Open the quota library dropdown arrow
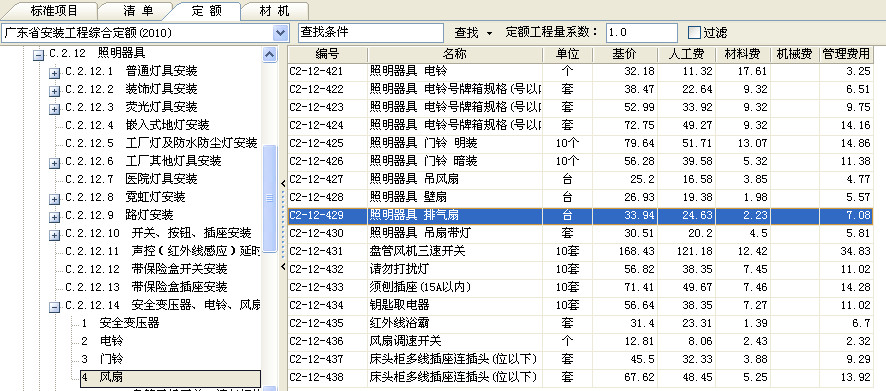The width and height of the screenshot is (886, 391). pos(281,33)
